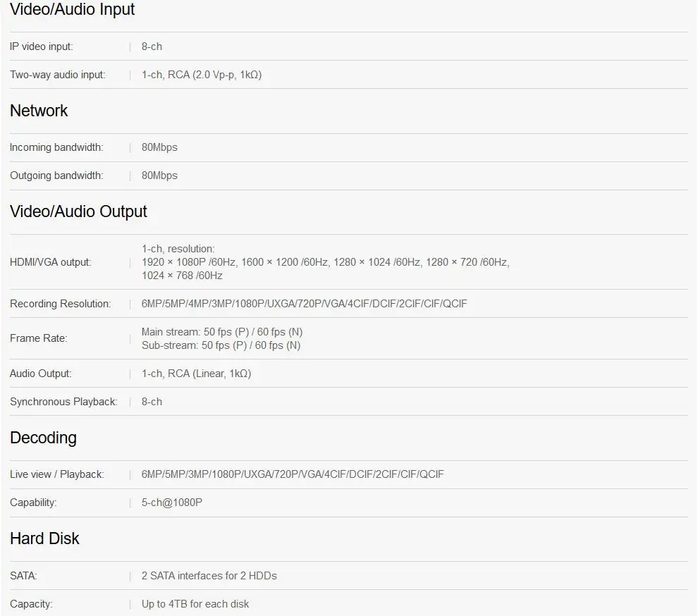Viewport: 698px width, 616px height.
Task: Click the Synchronous Playback label
Action: tap(63, 402)
